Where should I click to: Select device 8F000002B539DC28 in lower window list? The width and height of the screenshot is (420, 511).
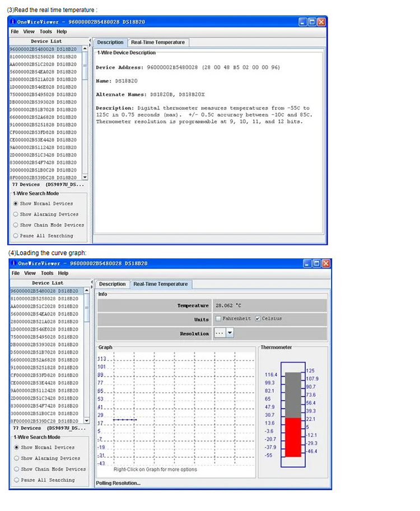(x=44, y=421)
